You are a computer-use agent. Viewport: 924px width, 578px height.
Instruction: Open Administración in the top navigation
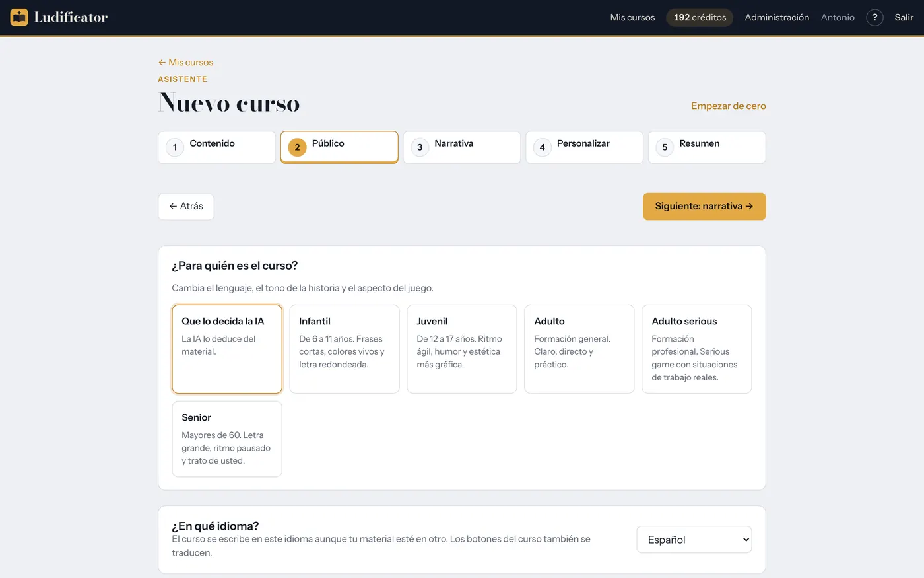coord(777,18)
